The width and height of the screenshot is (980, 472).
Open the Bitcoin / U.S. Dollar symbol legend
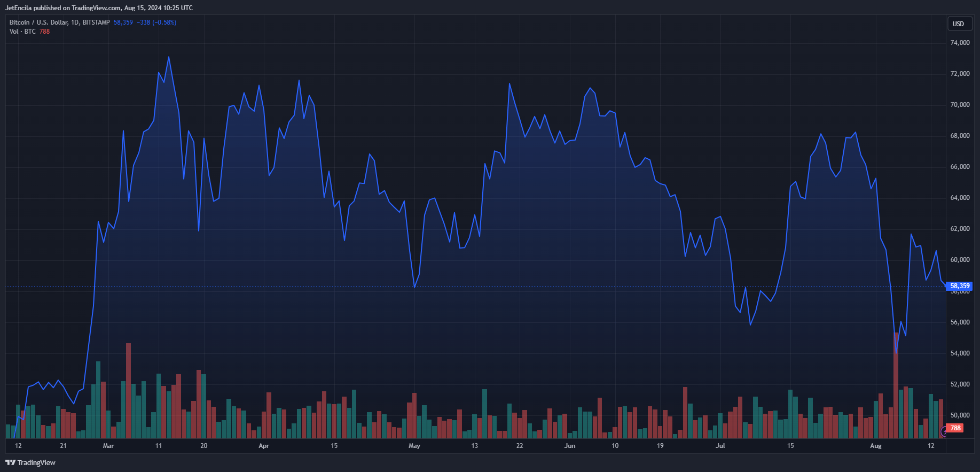click(x=59, y=22)
